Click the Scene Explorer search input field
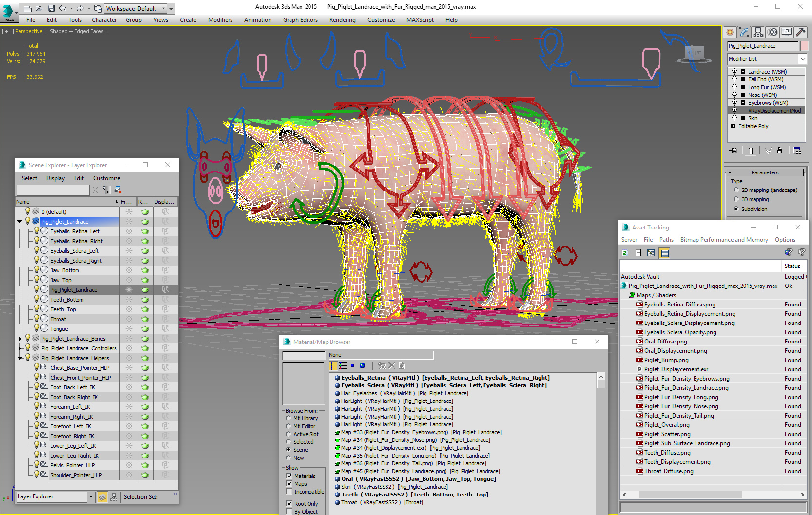 click(53, 190)
